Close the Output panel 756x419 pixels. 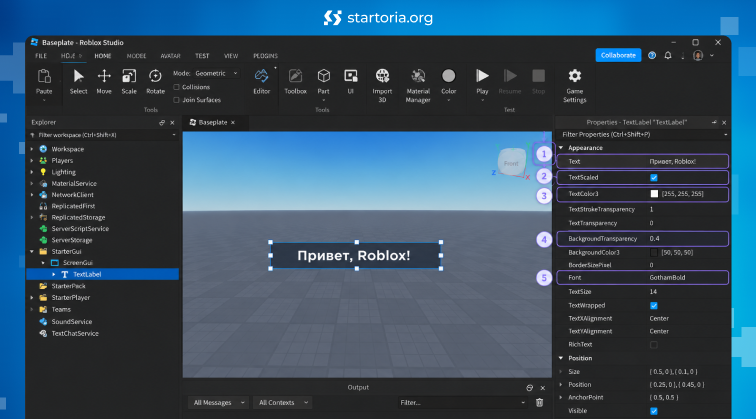tap(542, 388)
